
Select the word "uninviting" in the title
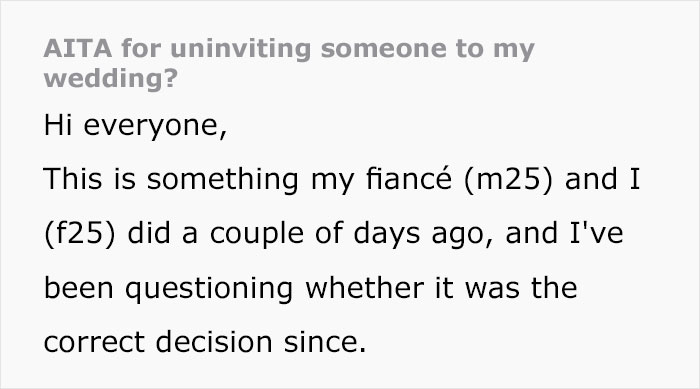[x=240, y=48]
